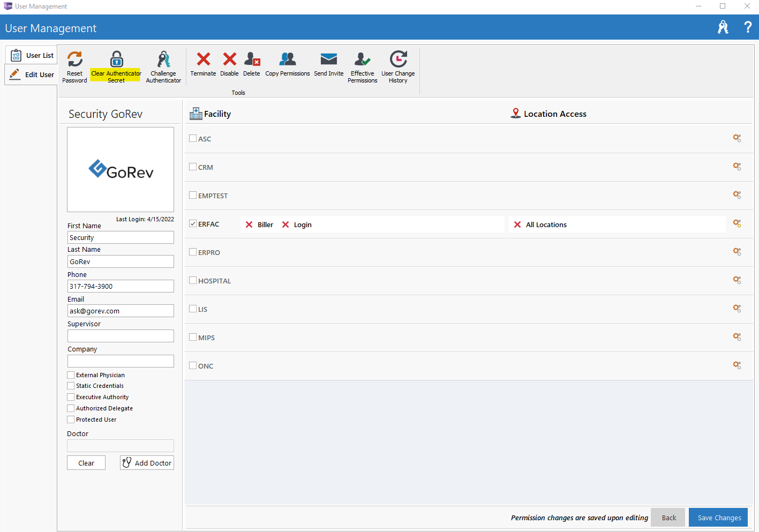759x532 pixels.
Task: Click the Company input field
Action: pos(121,361)
